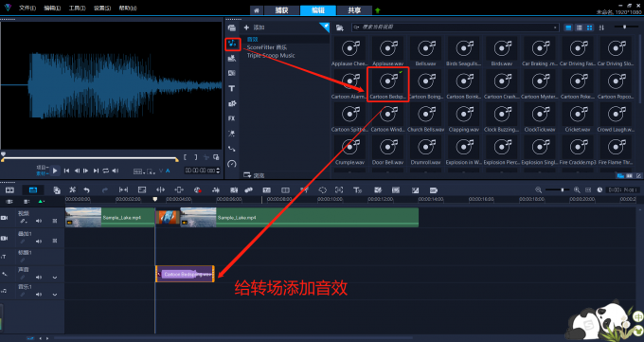Select ScoreFitter music category

point(266,47)
